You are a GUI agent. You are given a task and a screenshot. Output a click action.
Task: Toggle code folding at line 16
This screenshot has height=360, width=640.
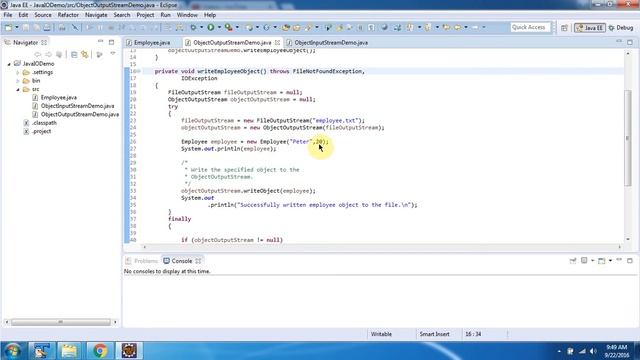click(139, 71)
